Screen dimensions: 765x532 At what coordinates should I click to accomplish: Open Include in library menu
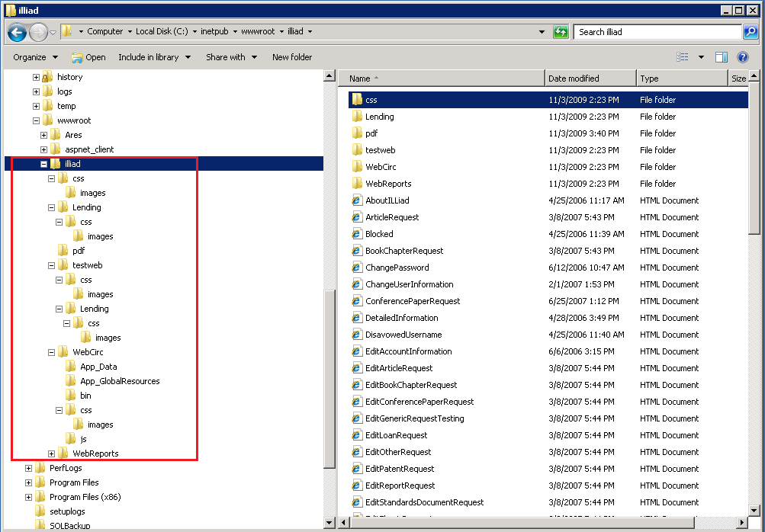pyautogui.click(x=153, y=57)
